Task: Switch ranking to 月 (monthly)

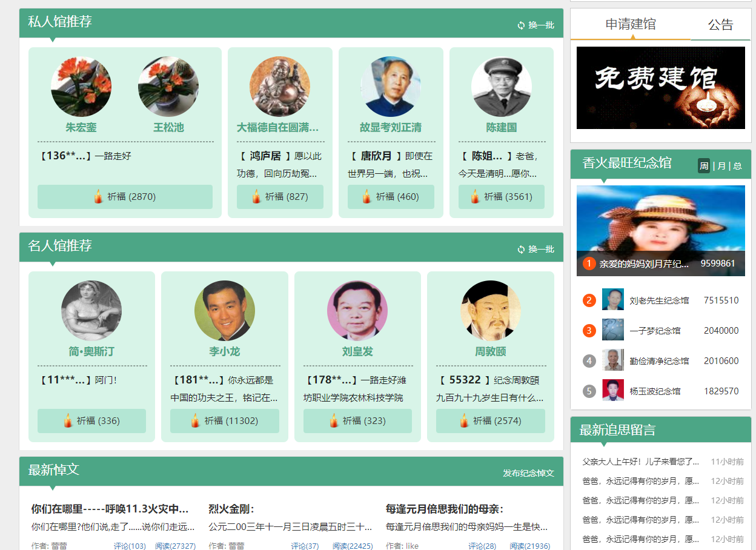Action: coord(721,166)
